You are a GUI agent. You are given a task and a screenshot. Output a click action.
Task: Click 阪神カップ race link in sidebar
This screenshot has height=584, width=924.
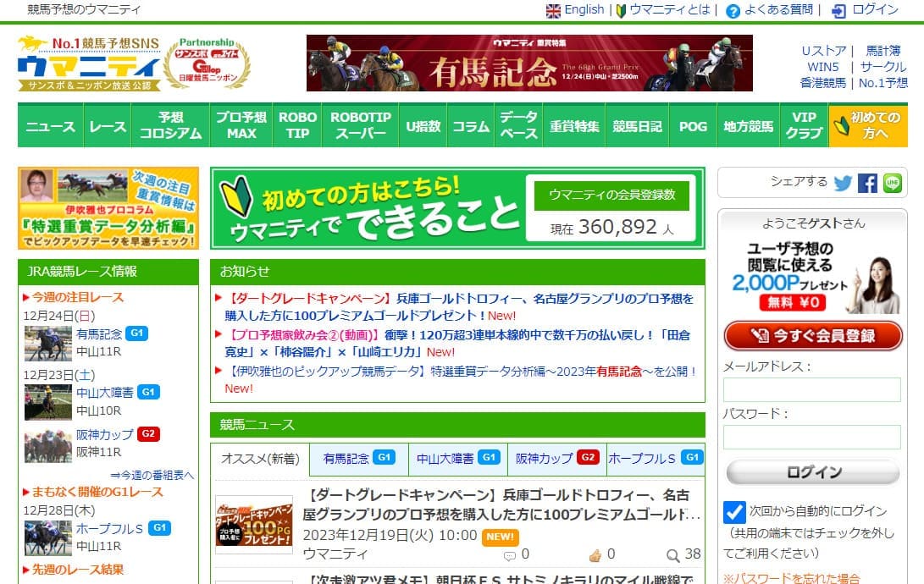[105, 434]
